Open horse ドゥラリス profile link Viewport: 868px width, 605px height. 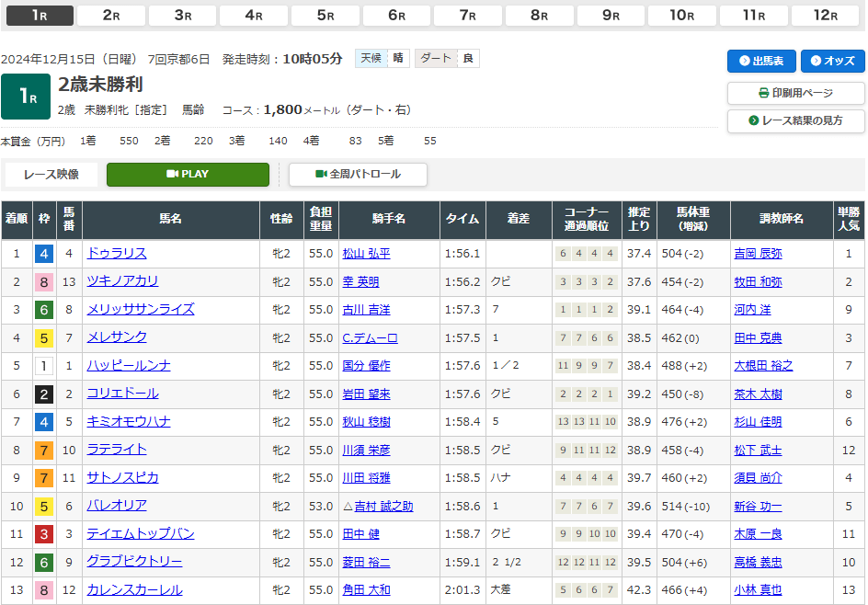(x=117, y=254)
